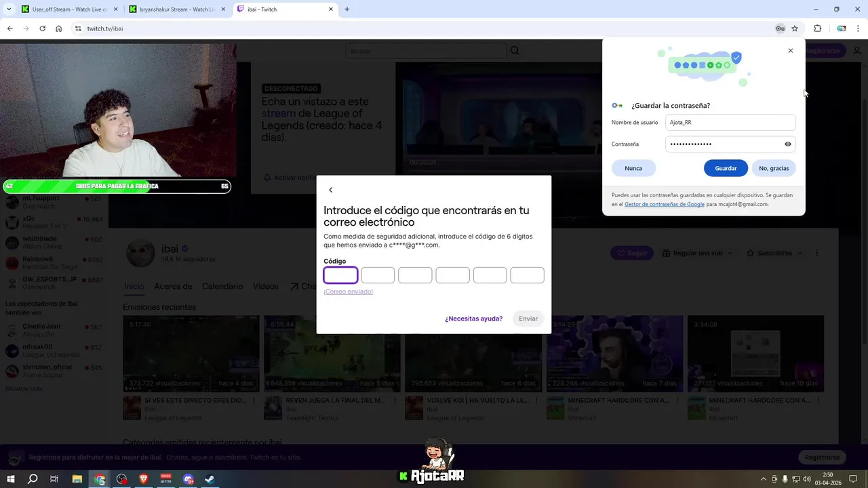Open the '¿Necesitas ayuda?' link
The image size is (868, 488).
pyautogui.click(x=473, y=319)
